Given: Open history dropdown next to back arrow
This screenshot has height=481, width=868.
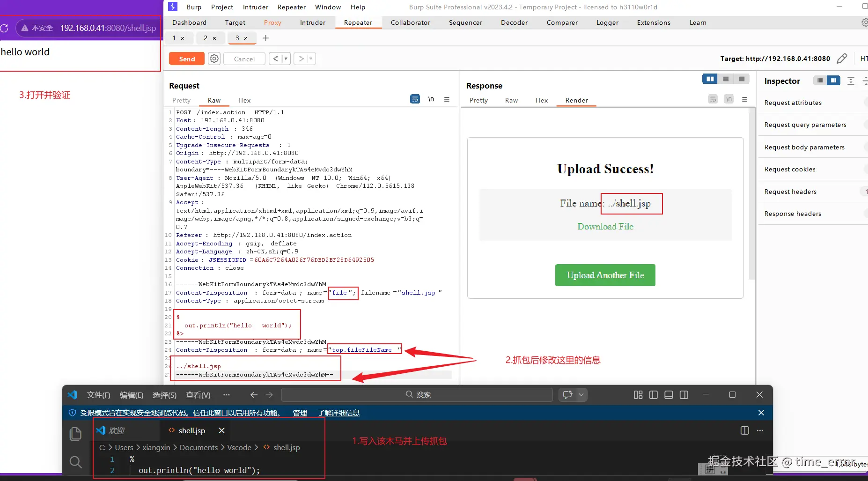Looking at the screenshot, I should coord(285,58).
